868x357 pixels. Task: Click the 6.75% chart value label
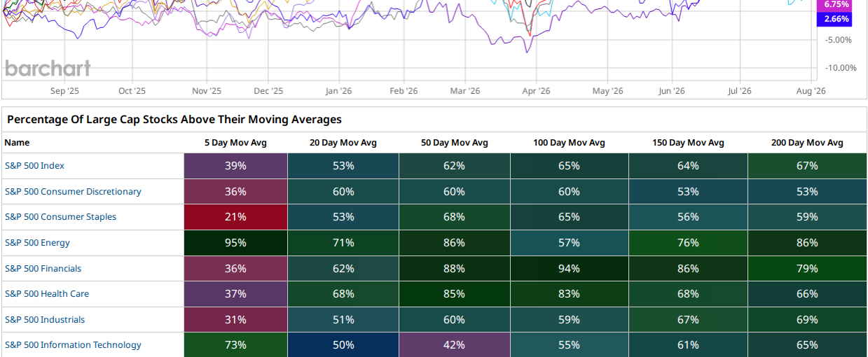point(835,4)
